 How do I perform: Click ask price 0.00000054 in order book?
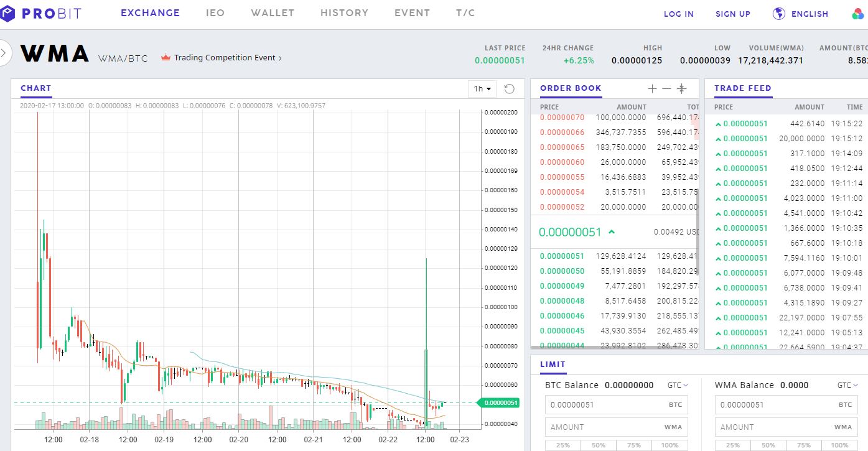[562, 192]
